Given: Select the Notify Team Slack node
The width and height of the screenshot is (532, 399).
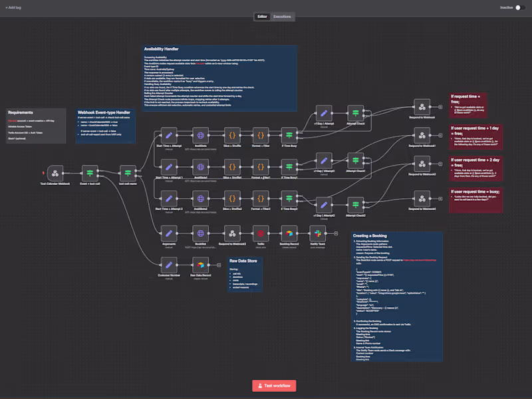Looking at the screenshot, I should coord(318,233).
